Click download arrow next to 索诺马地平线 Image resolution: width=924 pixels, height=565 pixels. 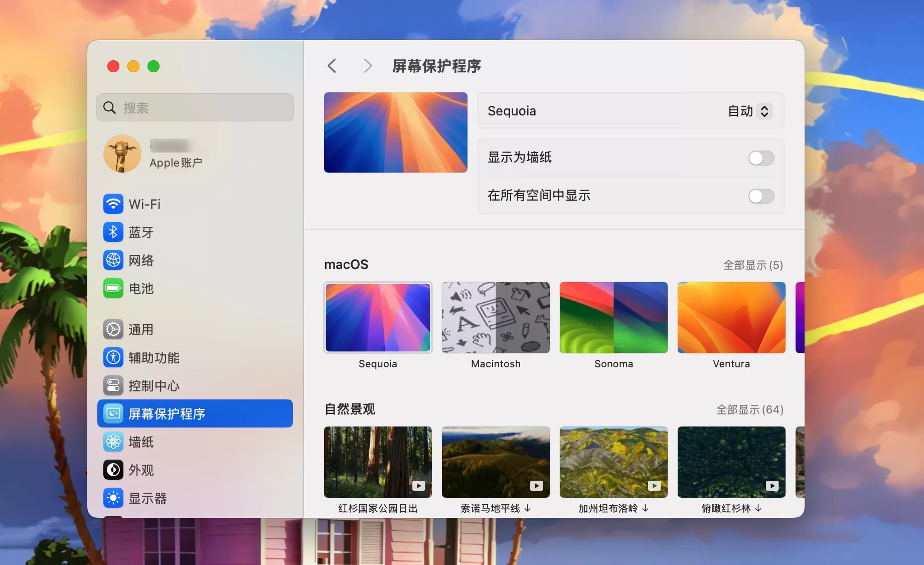click(528, 508)
